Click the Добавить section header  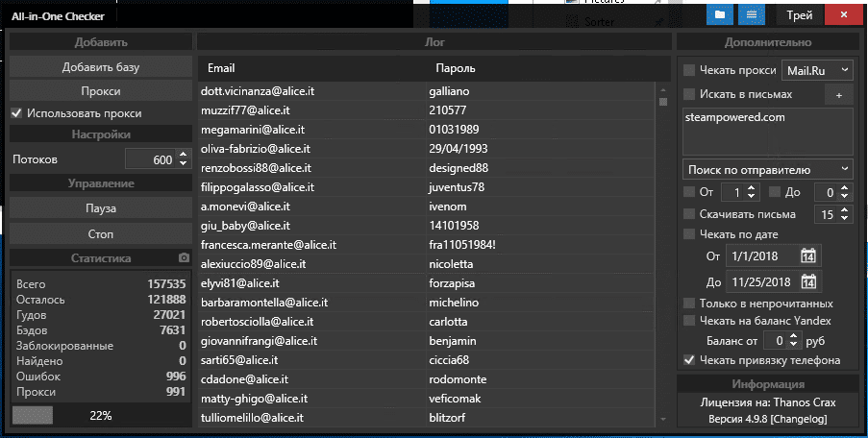101,42
